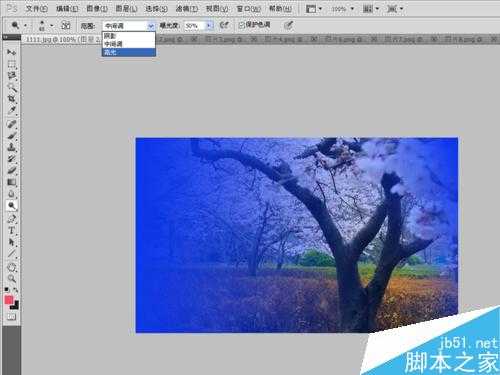The height and width of the screenshot is (375, 500).
Task: Select the Crop tool
Action: click(11, 98)
